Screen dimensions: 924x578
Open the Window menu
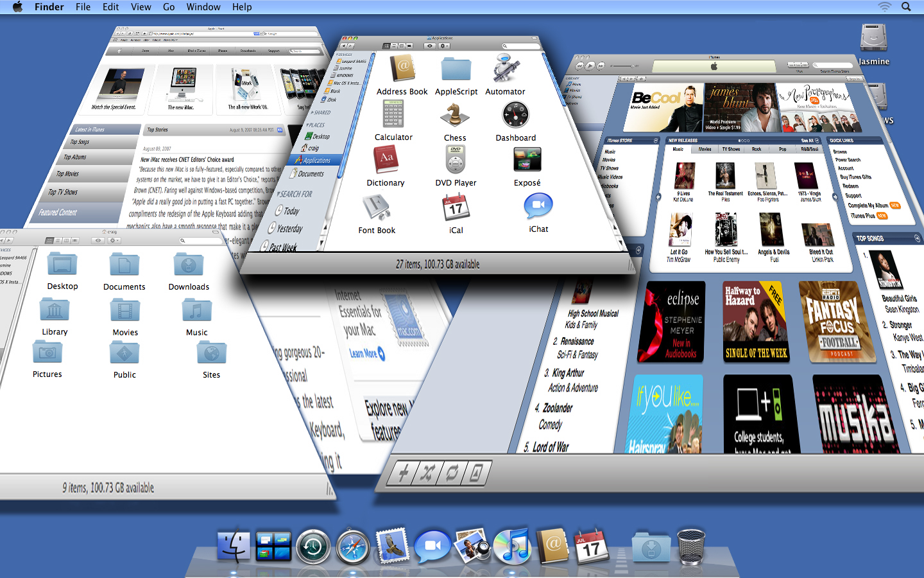click(x=203, y=7)
